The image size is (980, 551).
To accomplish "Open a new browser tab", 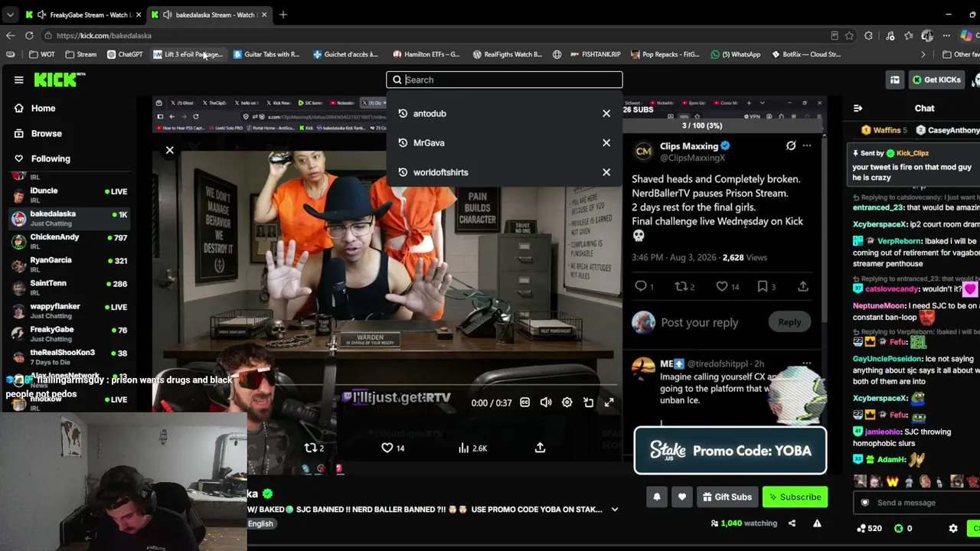I will pos(283,15).
